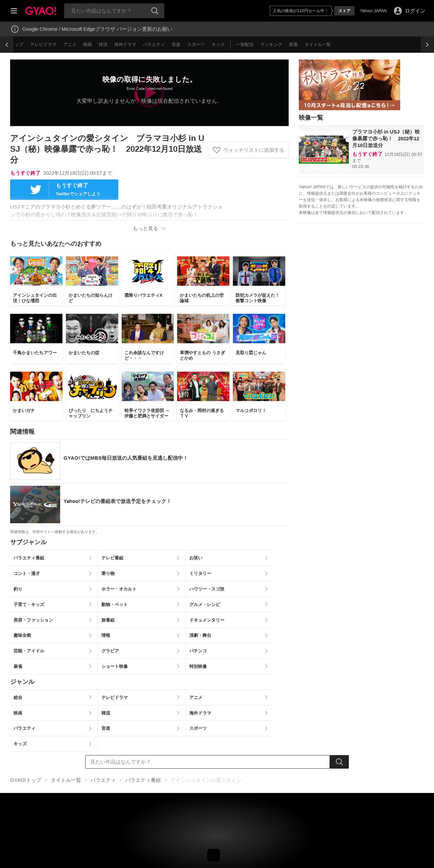Open the hamburger menu icon

tap(14, 11)
